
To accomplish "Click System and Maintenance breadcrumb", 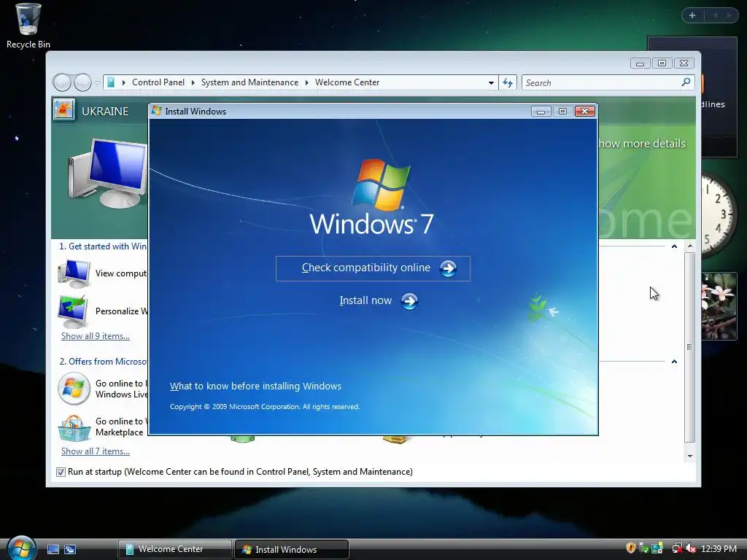I will click(249, 82).
